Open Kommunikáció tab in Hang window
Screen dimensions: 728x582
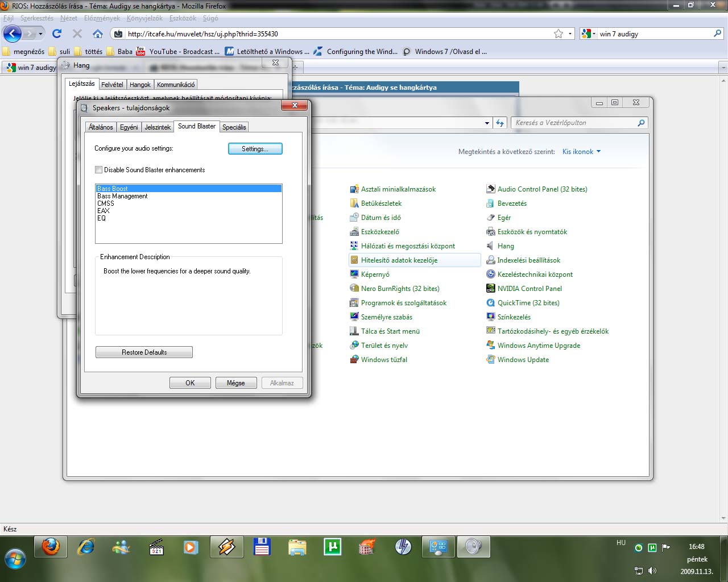coord(176,85)
